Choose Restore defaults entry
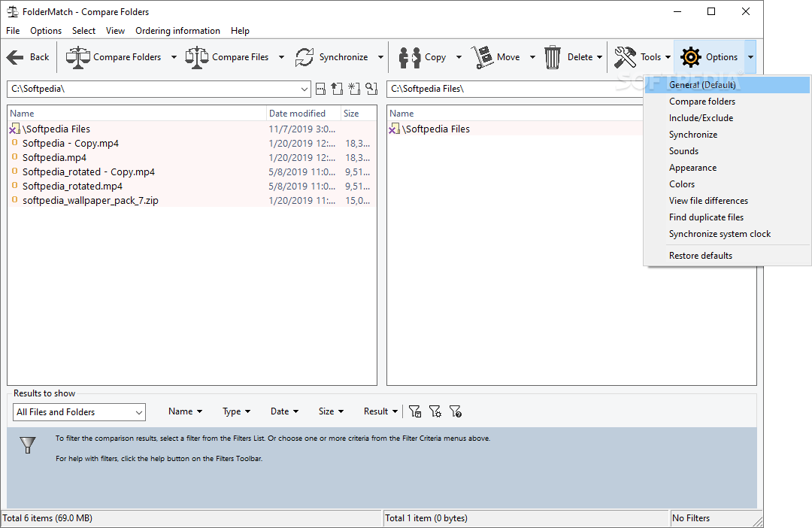Screen dimensions: 812x528 [x=727, y=256]
